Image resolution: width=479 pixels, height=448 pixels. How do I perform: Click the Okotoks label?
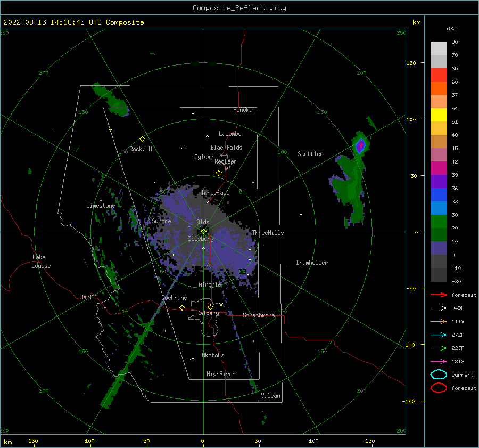(213, 355)
